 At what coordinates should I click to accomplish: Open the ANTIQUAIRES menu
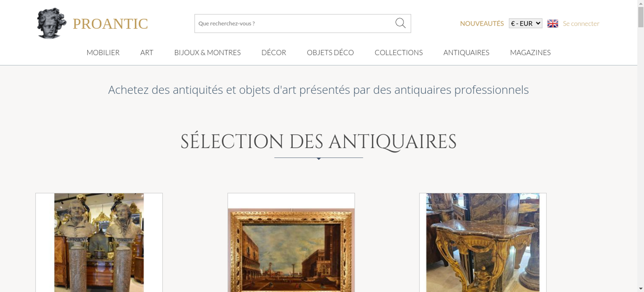click(x=466, y=52)
